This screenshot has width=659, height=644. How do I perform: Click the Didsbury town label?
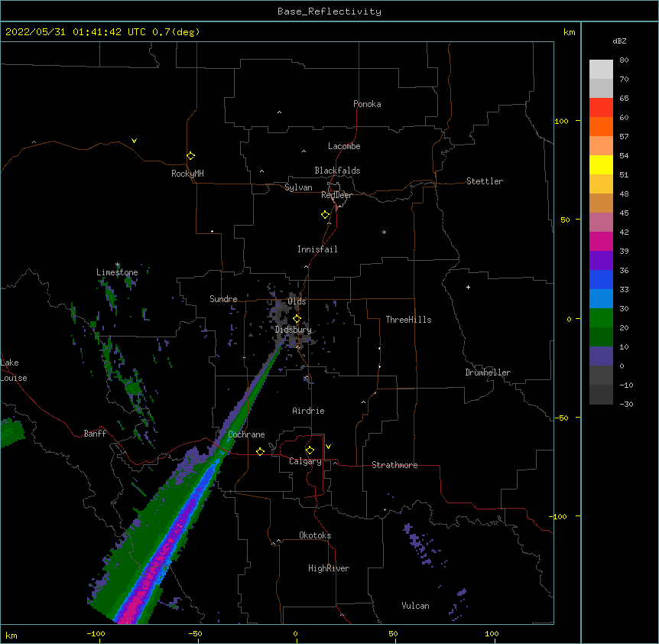(294, 330)
